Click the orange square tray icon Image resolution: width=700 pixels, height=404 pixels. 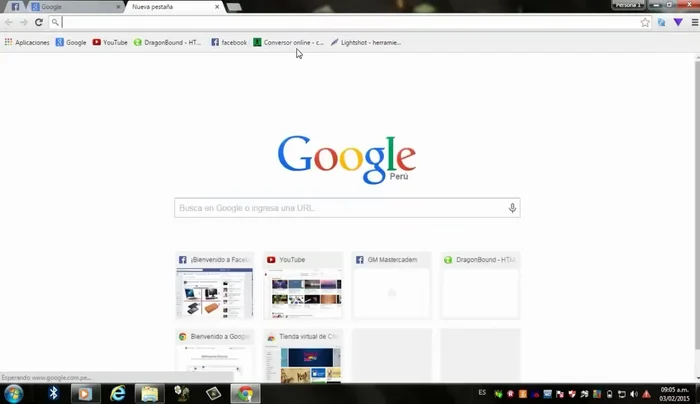tap(523, 394)
